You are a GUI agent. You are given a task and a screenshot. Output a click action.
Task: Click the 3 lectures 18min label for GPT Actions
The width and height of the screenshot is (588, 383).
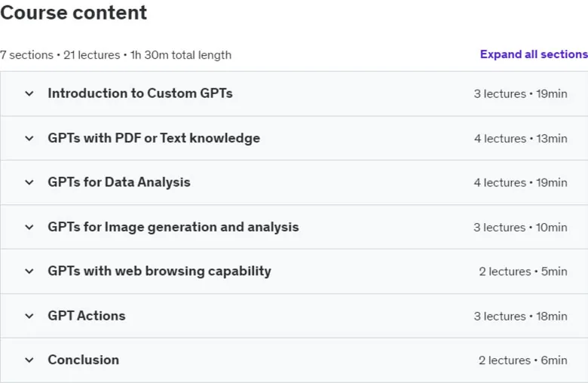pos(520,317)
